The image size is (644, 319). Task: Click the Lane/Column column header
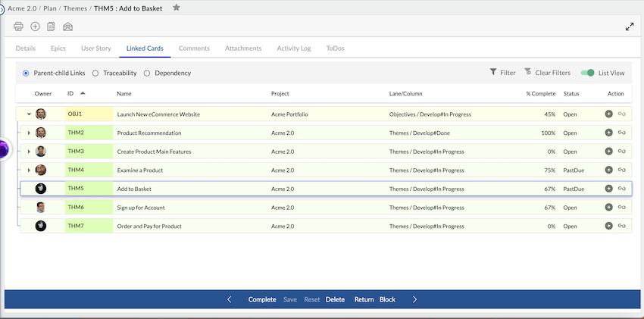pyautogui.click(x=405, y=94)
